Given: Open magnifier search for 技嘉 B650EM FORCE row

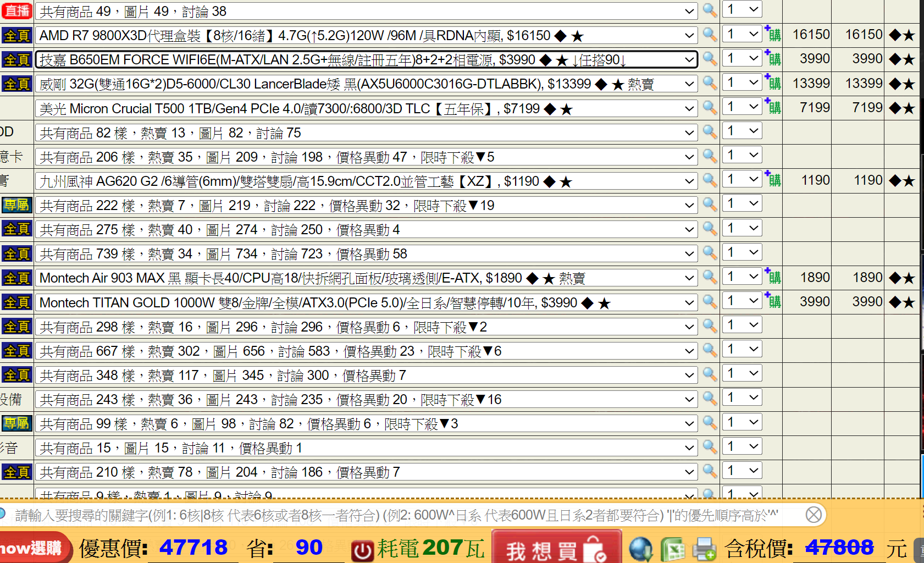Looking at the screenshot, I should pos(710,59).
